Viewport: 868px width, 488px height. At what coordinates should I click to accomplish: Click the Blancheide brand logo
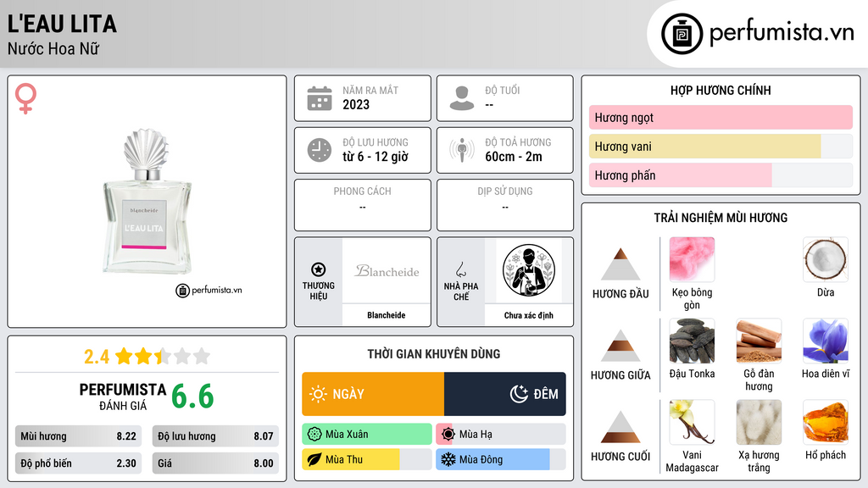pos(387,270)
